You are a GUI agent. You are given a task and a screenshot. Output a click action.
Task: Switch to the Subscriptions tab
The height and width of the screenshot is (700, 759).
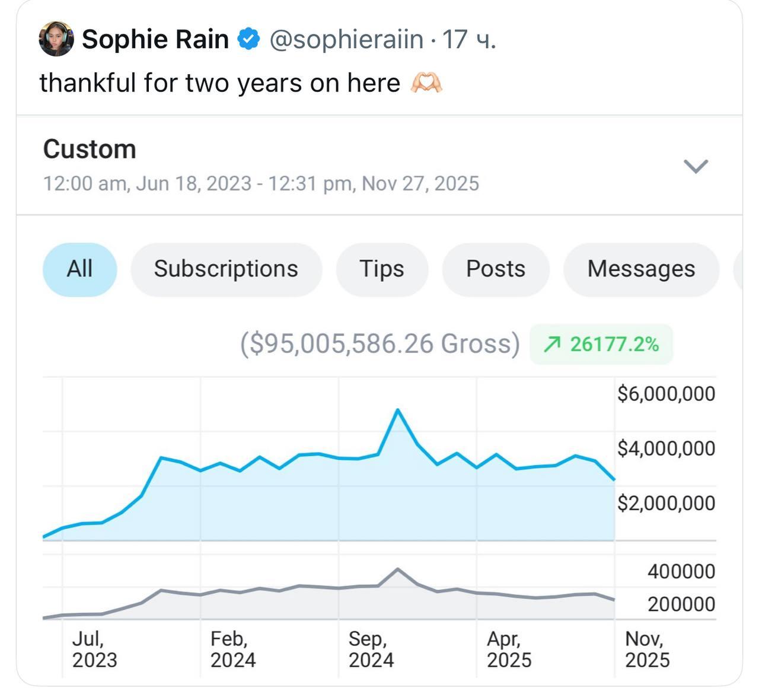coord(226,269)
